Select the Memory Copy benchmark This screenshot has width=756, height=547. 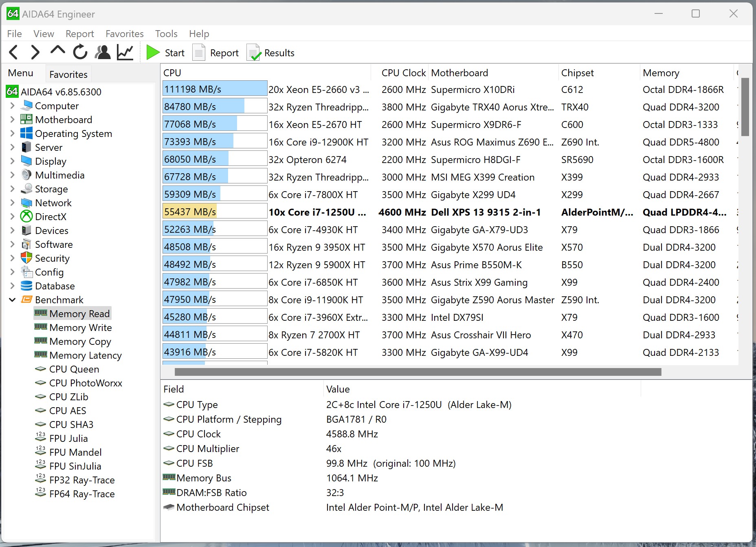[80, 341]
